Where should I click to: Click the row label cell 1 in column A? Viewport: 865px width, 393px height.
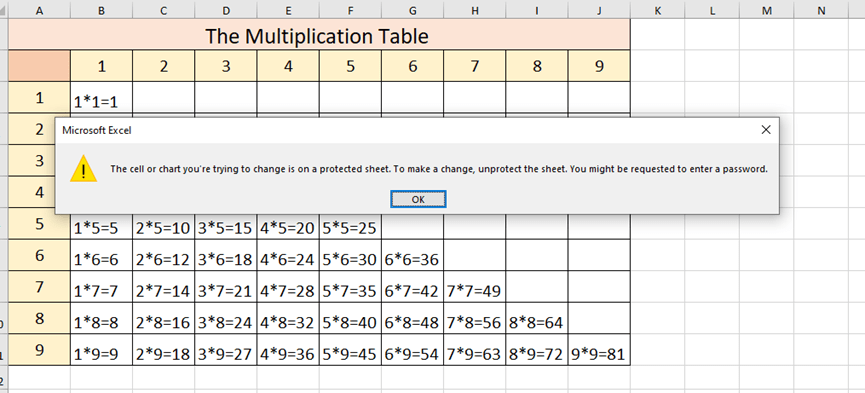39,97
